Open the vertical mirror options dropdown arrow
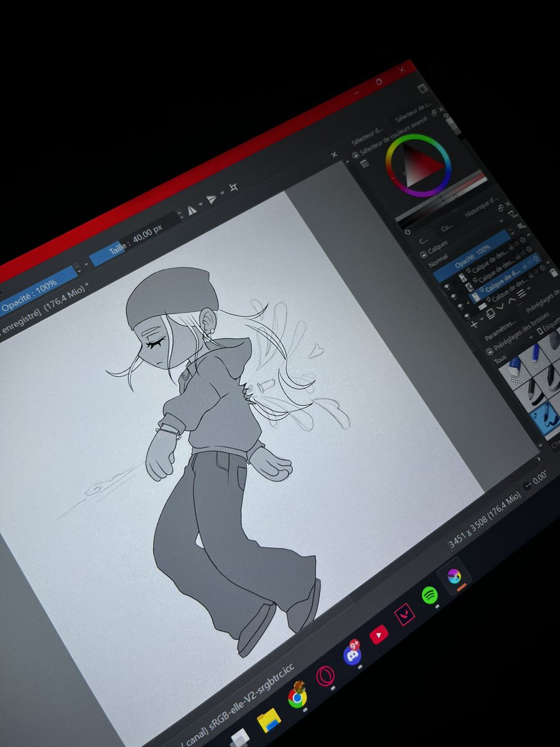This screenshot has width=560, height=747. point(222,193)
